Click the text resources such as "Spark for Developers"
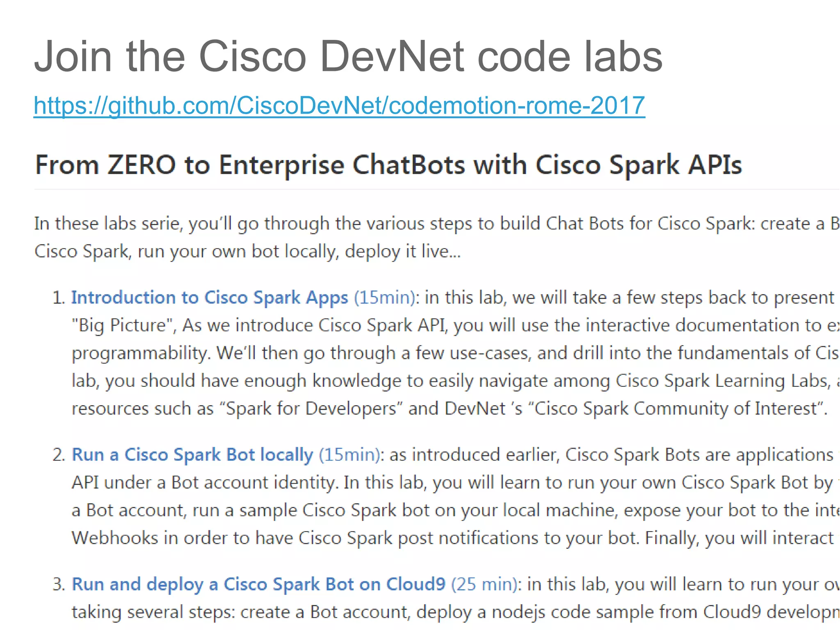 pyautogui.click(x=237, y=409)
